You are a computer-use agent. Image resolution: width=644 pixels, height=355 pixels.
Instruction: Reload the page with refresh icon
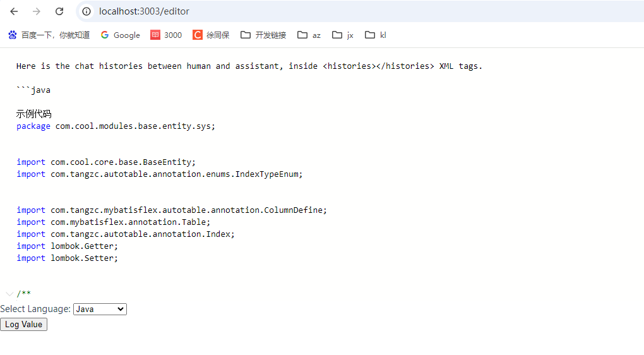point(59,11)
